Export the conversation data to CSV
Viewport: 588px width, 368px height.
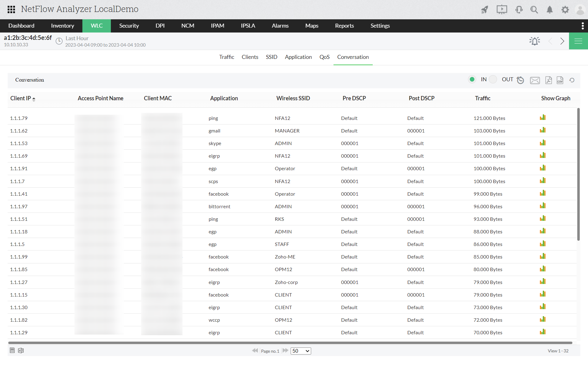click(x=560, y=80)
